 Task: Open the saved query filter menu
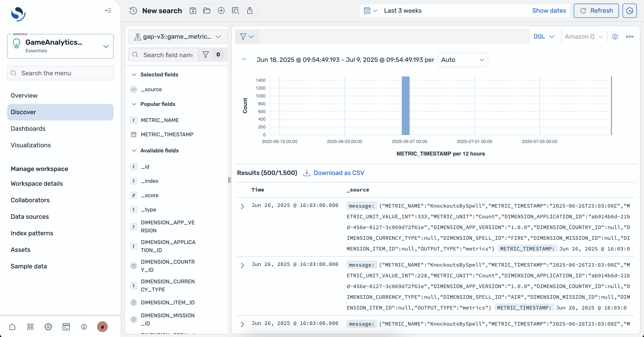tap(247, 37)
